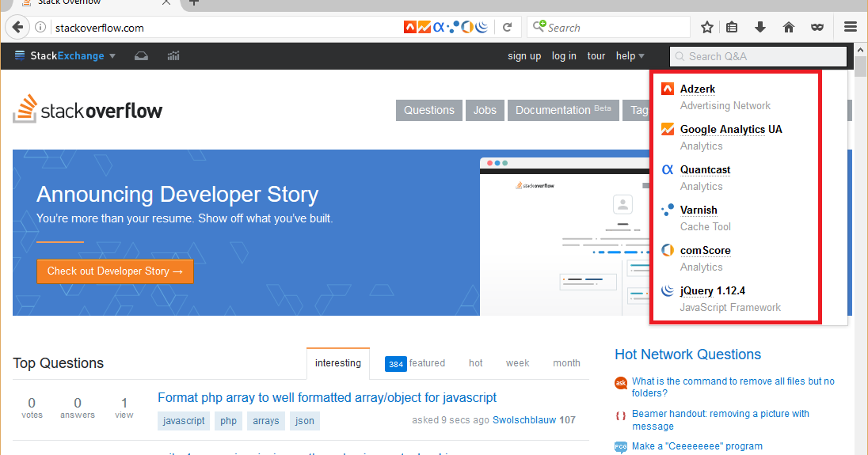Show bookmarks list icon in toolbar
This screenshot has height=455, width=868.
(x=732, y=27)
